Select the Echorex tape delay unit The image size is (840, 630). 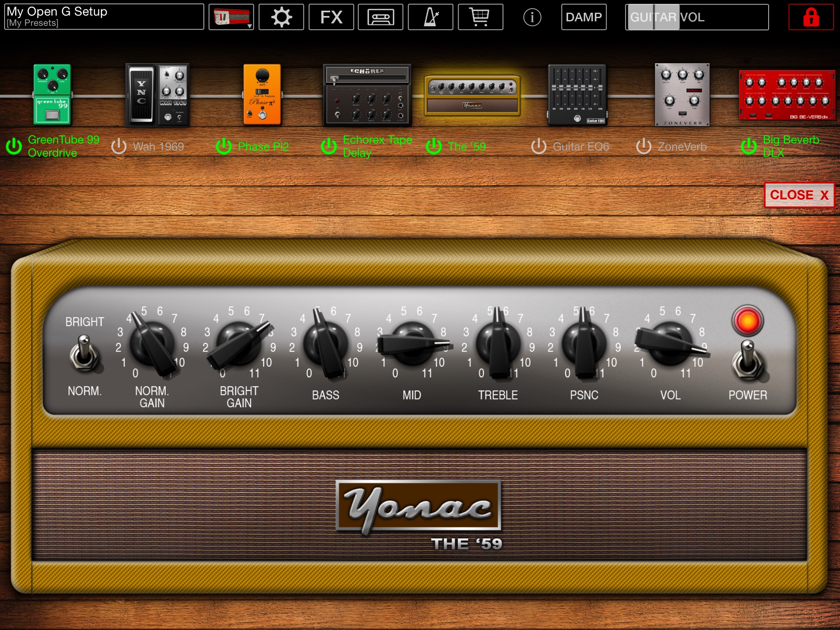(367, 95)
